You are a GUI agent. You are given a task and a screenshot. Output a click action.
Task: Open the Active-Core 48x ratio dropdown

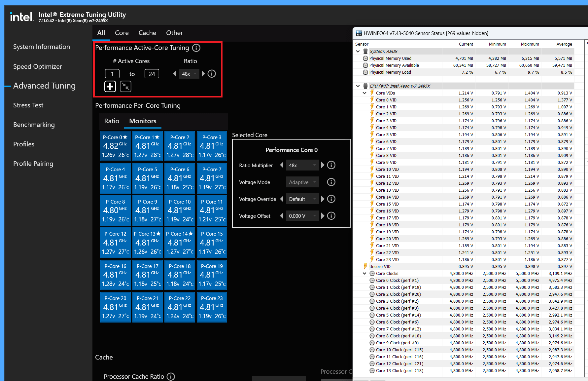click(189, 74)
